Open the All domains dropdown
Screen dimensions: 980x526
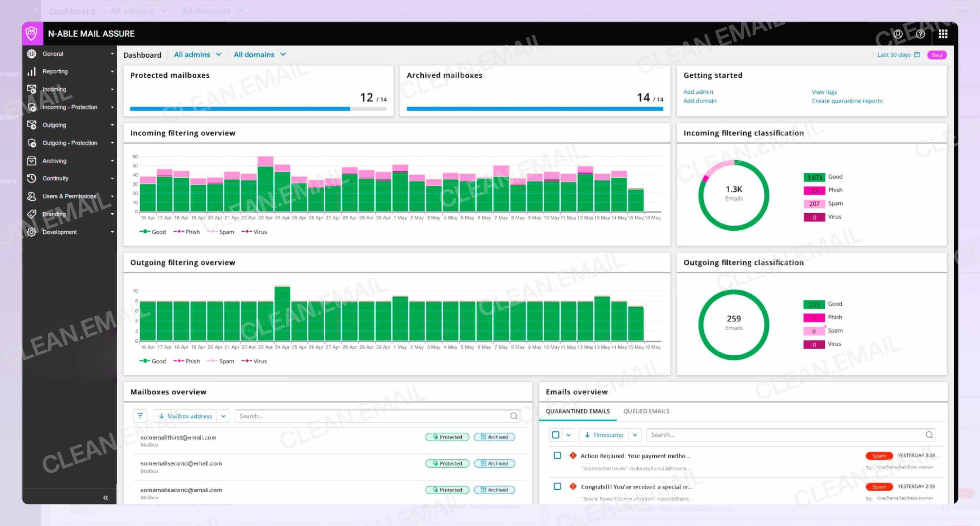(259, 55)
